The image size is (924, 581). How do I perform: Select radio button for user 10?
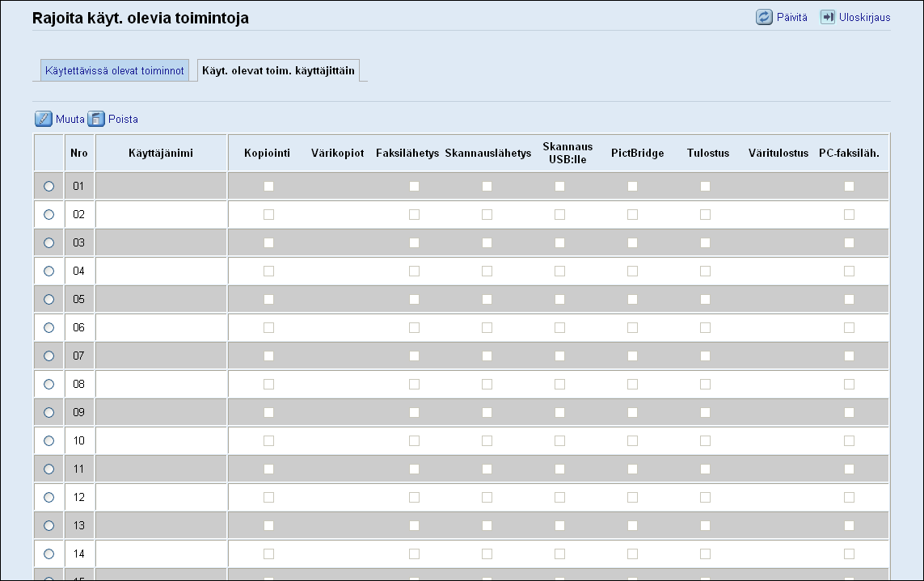click(x=49, y=440)
